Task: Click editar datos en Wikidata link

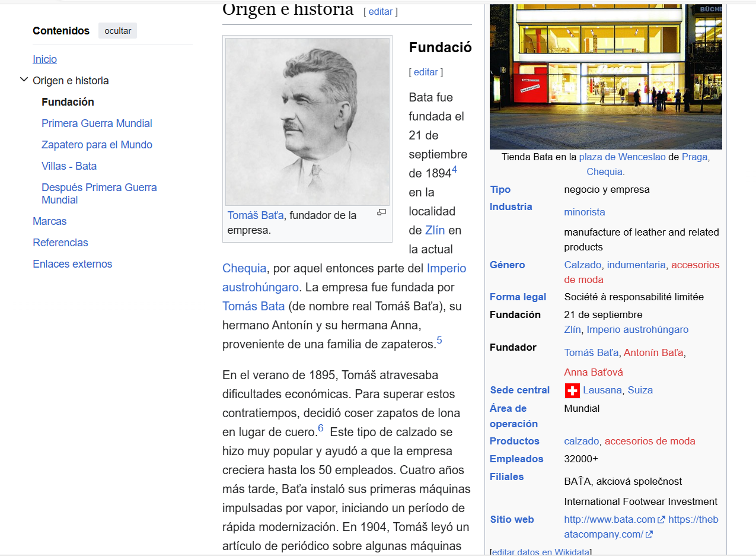Action: click(x=540, y=552)
